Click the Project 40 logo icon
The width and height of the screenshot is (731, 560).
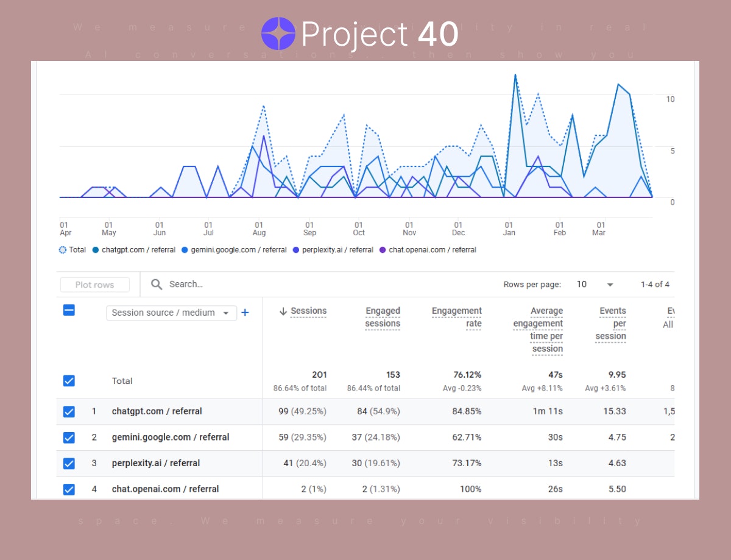click(x=278, y=34)
